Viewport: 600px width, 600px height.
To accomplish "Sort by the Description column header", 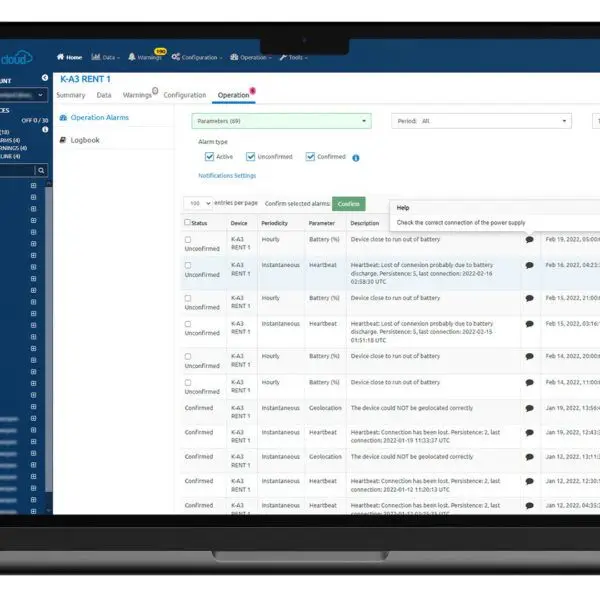I will click(x=365, y=223).
